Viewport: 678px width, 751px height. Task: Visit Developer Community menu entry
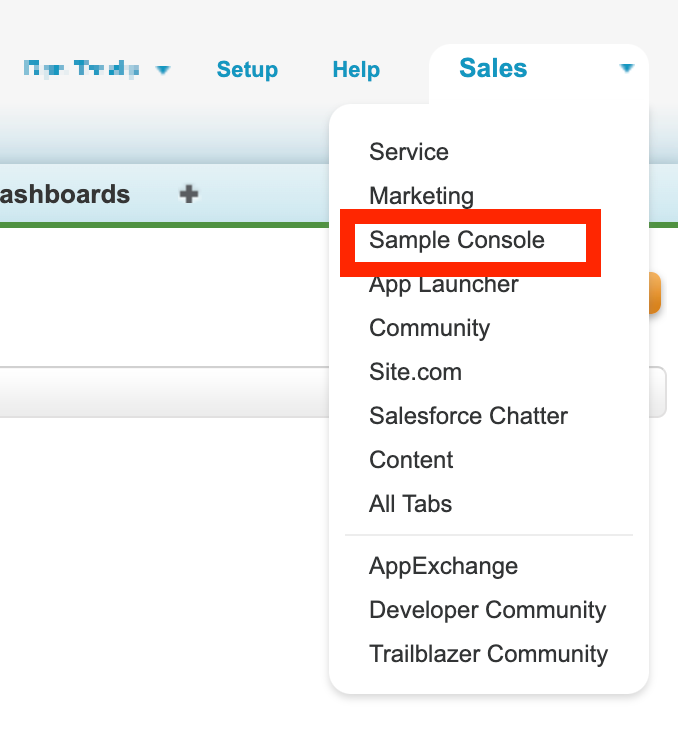click(487, 610)
